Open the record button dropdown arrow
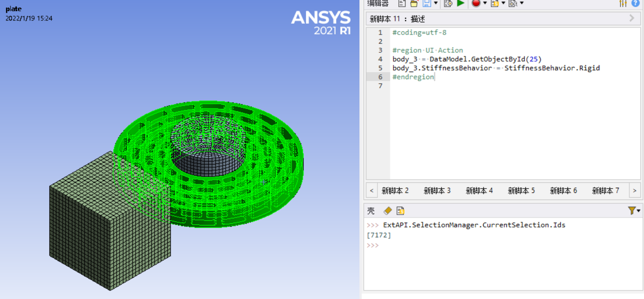 [x=485, y=3]
